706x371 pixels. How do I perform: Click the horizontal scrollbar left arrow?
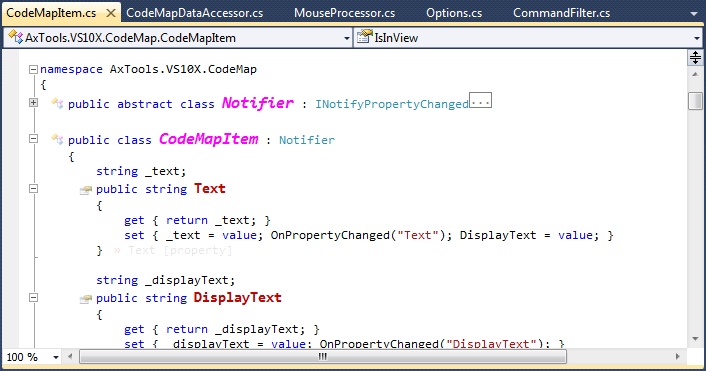[x=70, y=357]
